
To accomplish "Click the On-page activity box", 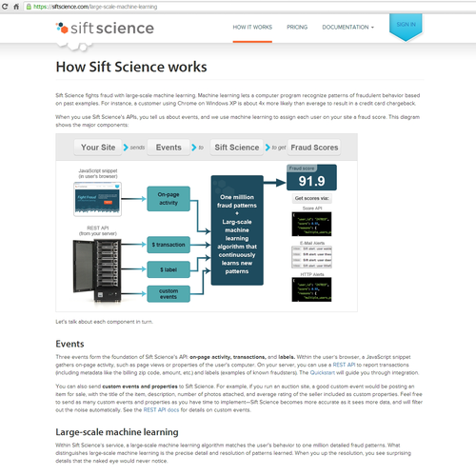I will (x=169, y=199).
